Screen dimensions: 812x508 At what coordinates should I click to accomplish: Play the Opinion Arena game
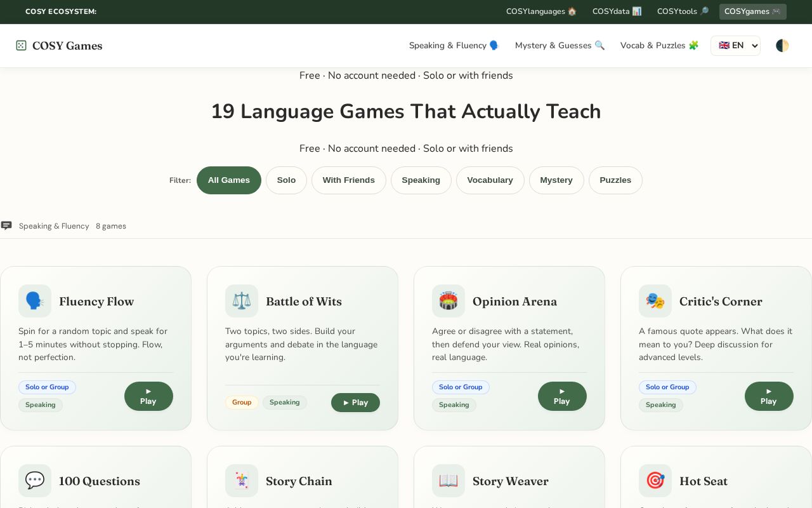[x=562, y=396]
